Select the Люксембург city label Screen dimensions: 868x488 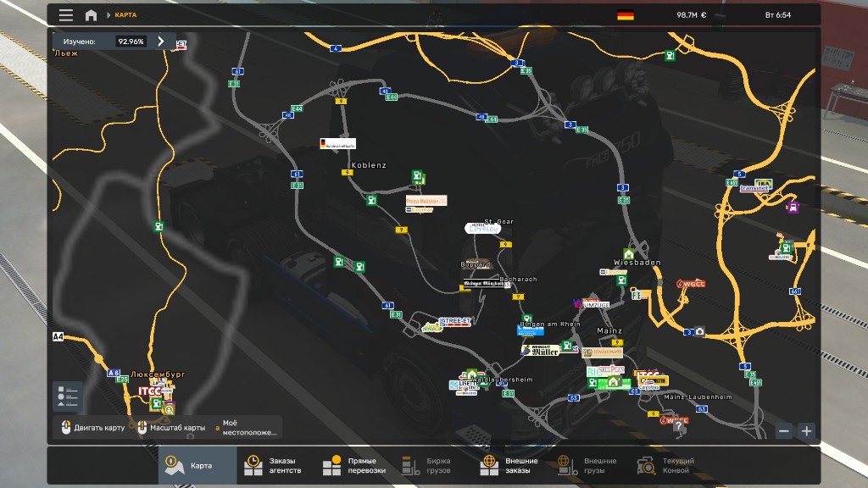158,374
